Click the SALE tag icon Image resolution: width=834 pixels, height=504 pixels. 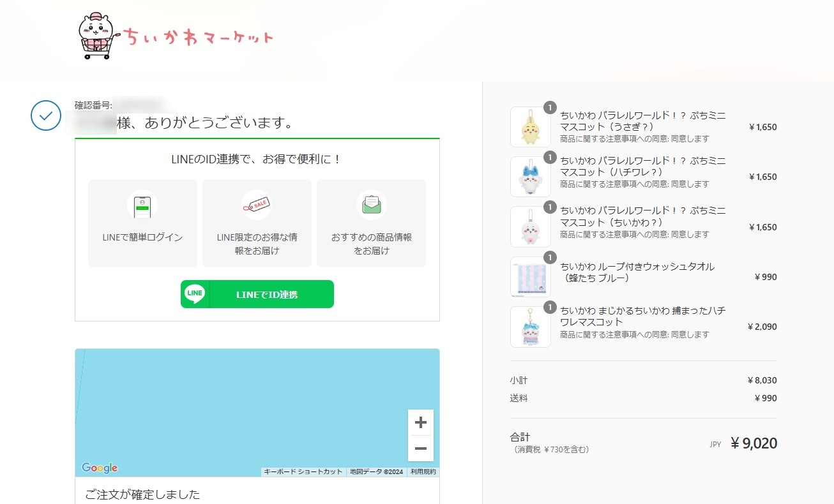click(257, 205)
